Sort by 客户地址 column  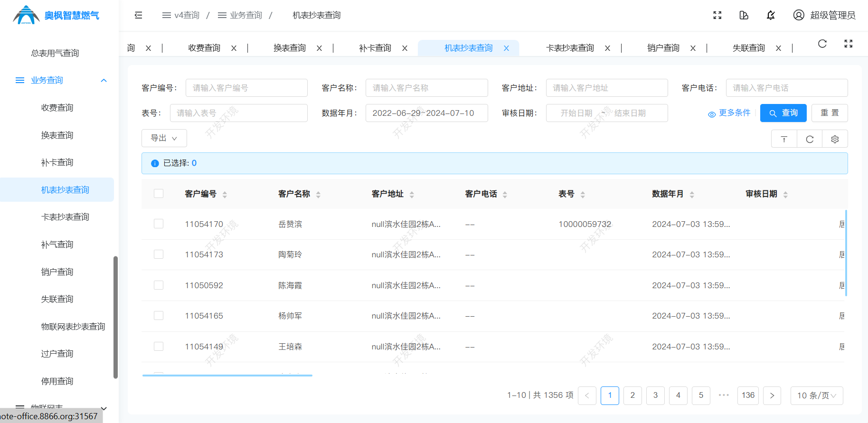(x=412, y=194)
